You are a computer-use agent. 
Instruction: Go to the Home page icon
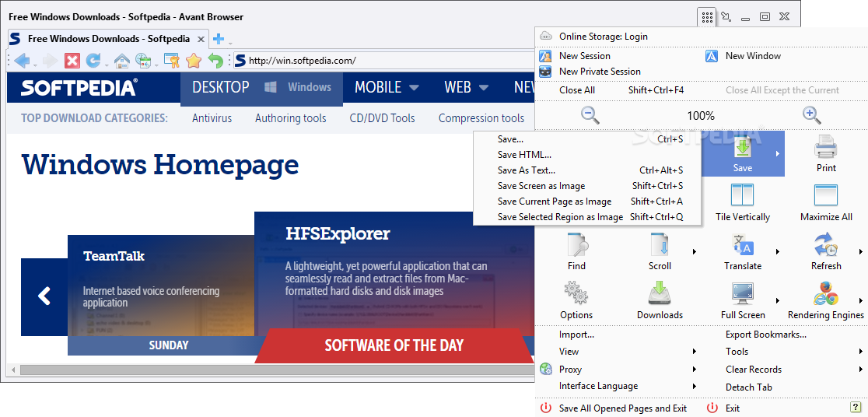[x=122, y=61]
